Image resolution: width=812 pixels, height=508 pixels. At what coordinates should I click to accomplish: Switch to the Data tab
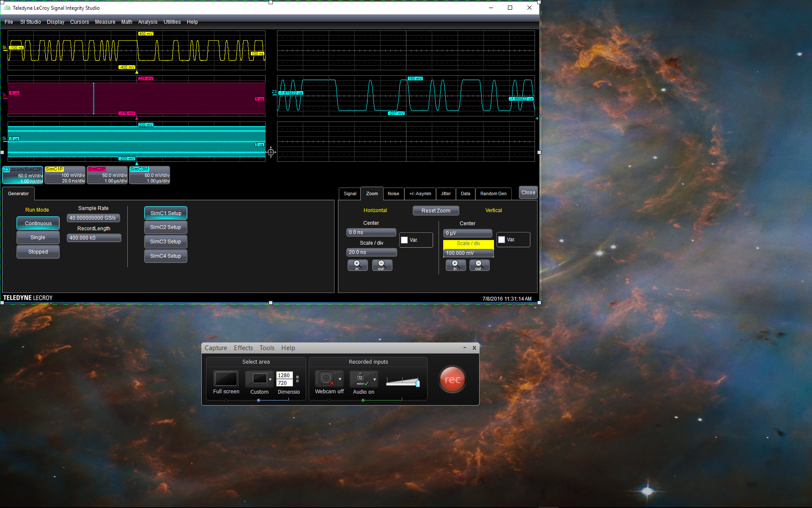pos(465,193)
